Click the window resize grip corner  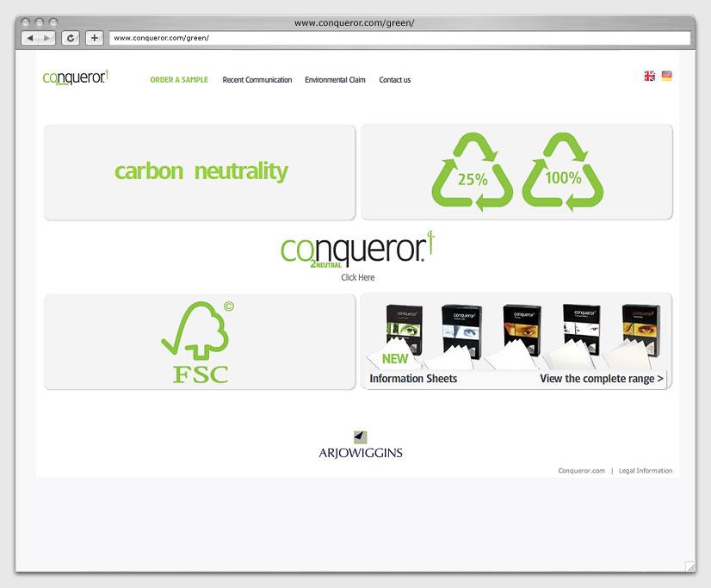pos(690,566)
